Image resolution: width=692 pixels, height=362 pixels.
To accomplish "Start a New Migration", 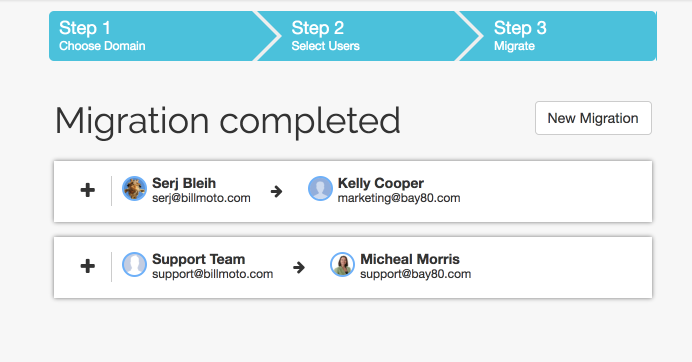I will click(593, 118).
